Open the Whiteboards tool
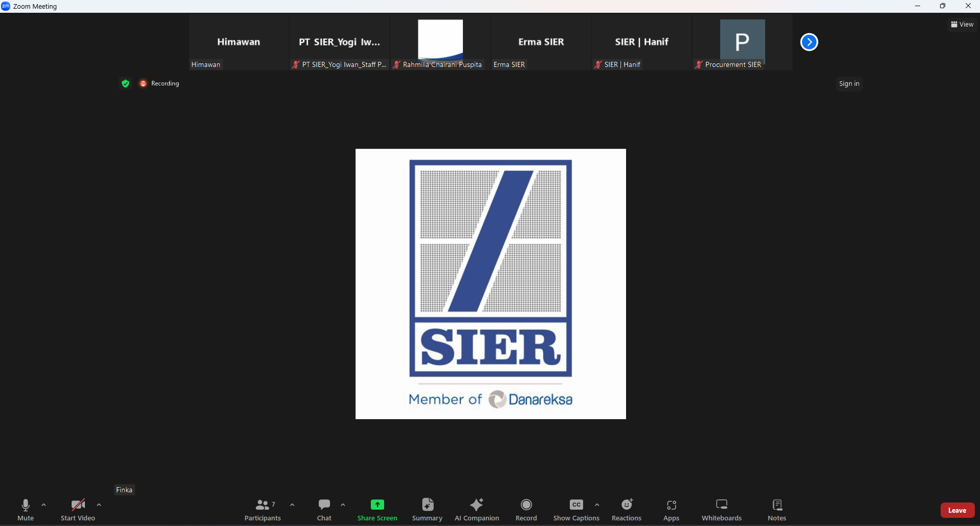Screen dimensions: 980x526 coord(721,510)
